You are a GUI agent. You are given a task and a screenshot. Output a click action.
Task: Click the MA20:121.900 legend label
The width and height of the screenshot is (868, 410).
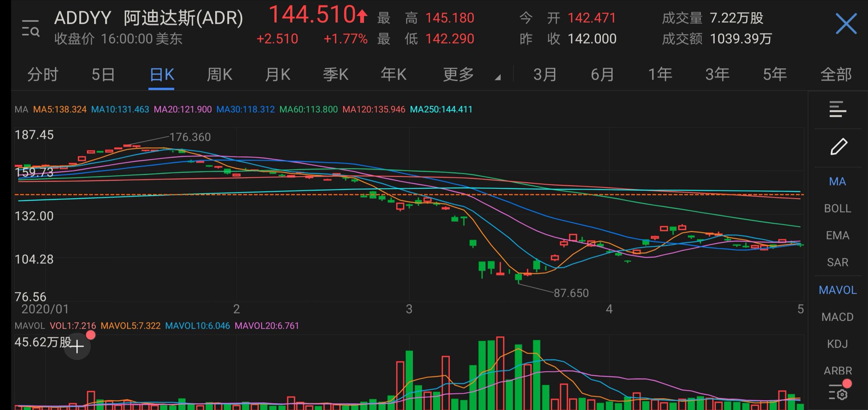click(183, 109)
